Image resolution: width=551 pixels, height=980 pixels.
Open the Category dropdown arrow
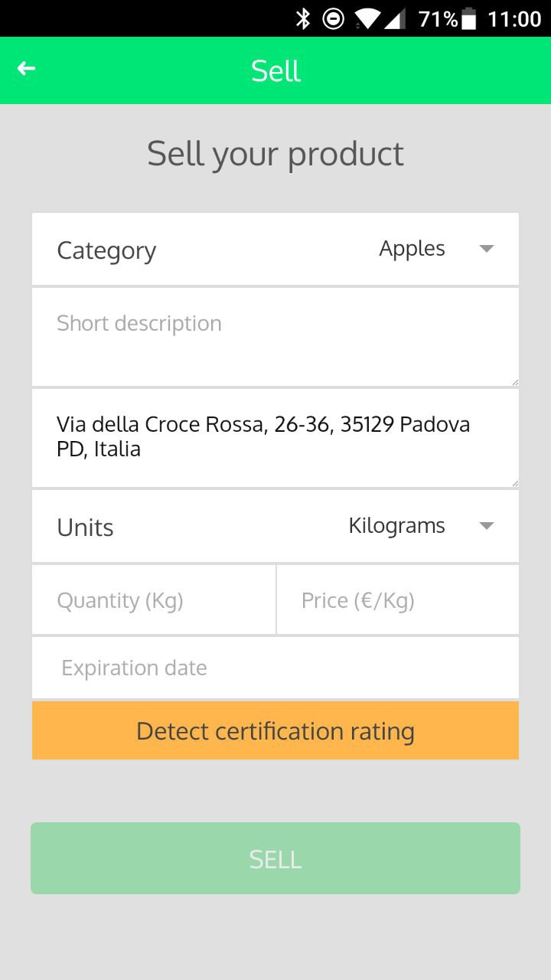(486, 249)
